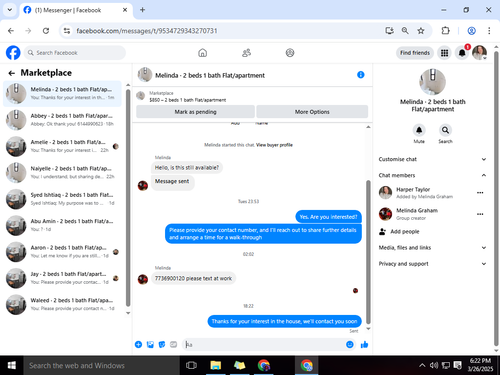Open Windows File Explorer from taskbar
This screenshot has height=375, width=500.
[216, 365]
